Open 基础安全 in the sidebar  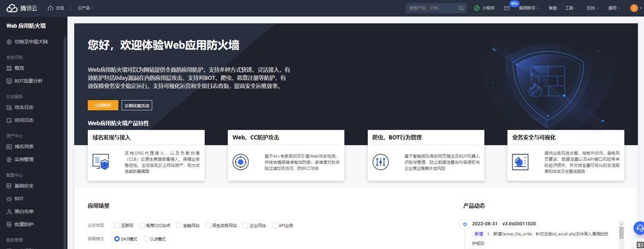pyautogui.click(x=24, y=186)
